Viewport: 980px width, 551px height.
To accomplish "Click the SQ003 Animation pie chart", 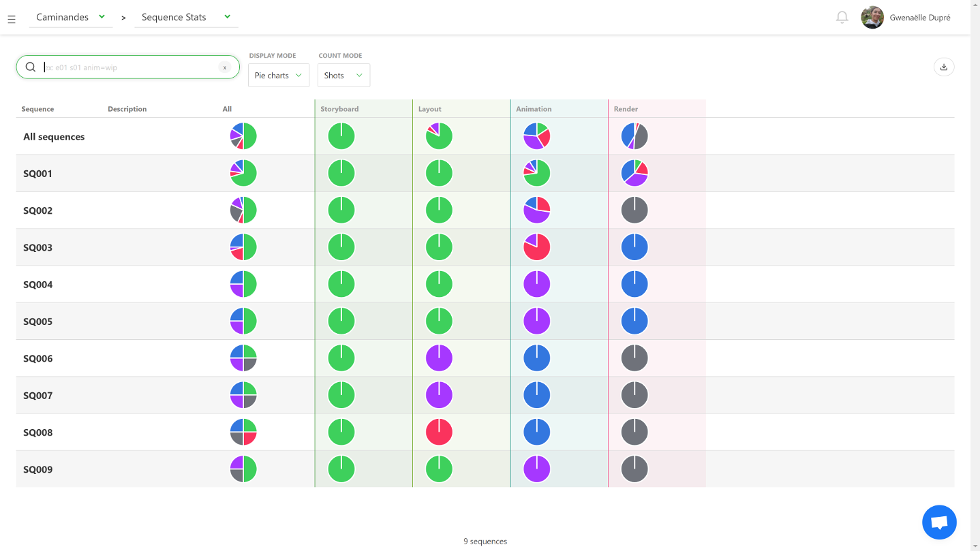I will pyautogui.click(x=536, y=247).
